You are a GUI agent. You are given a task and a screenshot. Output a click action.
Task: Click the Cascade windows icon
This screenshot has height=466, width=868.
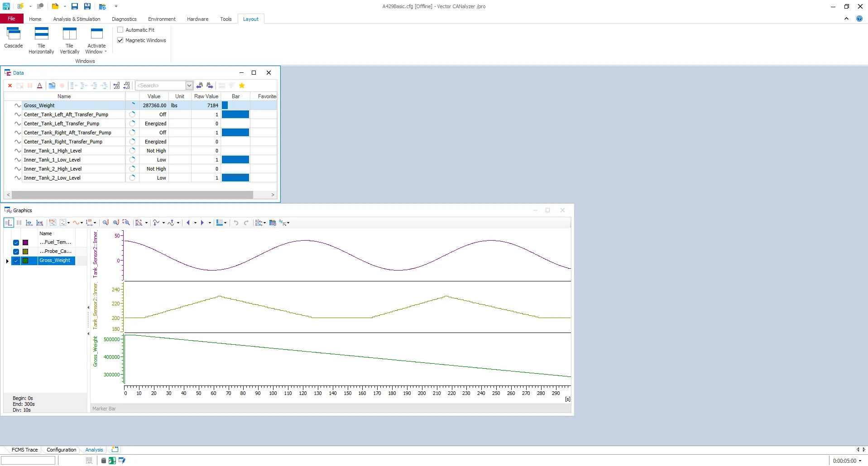(x=13, y=34)
